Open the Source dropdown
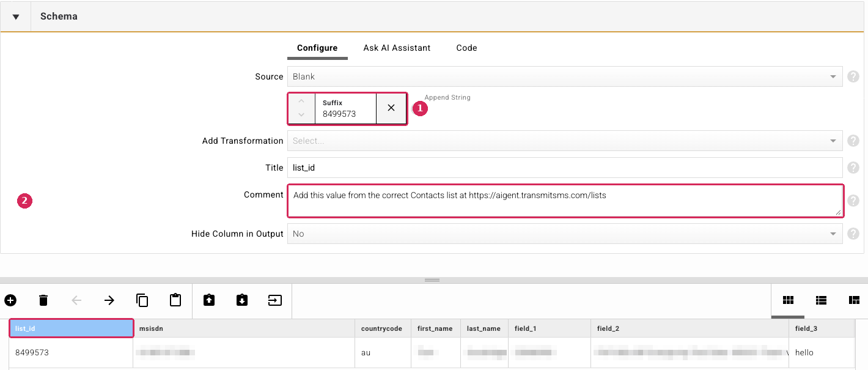This screenshot has height=370, width=868. [565, 76]
